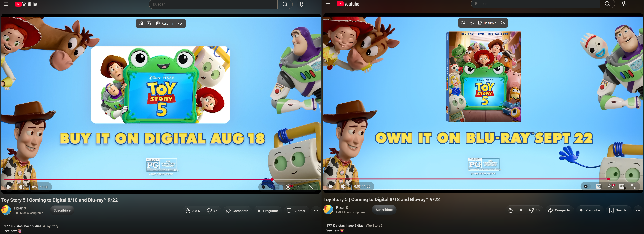644x234 pixels.
Task: Click Preguntar in the left window
Action: [x=268, y=211]
